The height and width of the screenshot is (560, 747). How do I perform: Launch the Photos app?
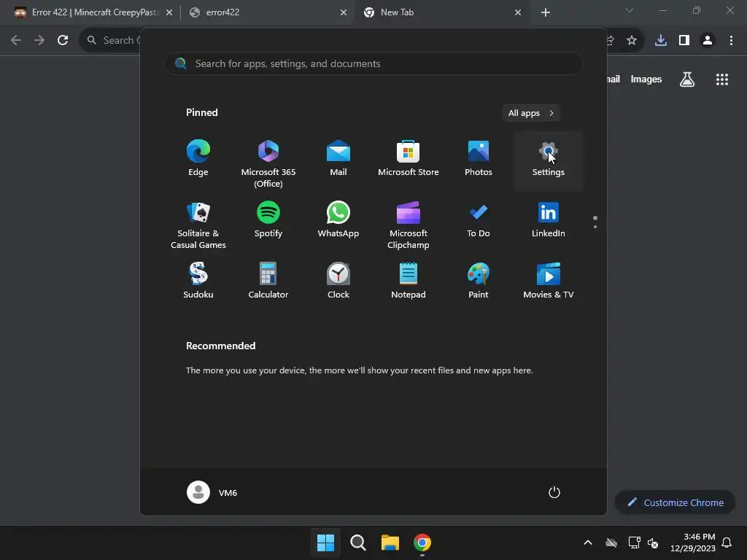coord(479,160)
